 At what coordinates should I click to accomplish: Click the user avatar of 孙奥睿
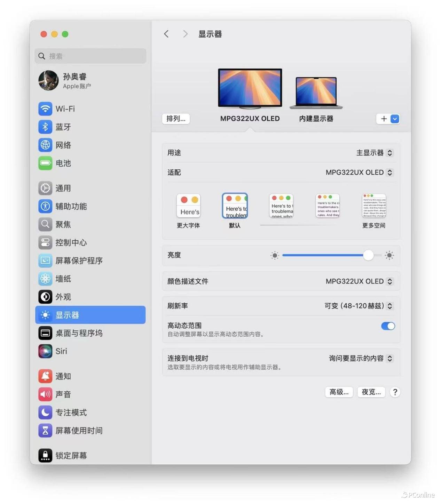[48, 80]
